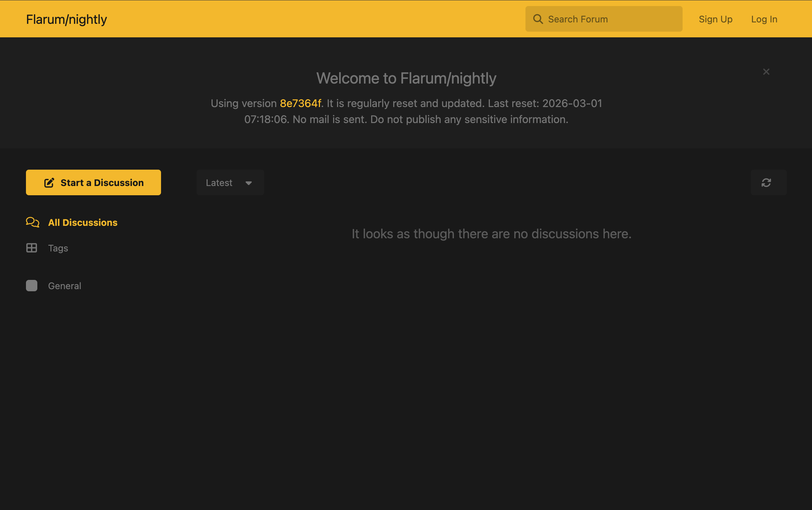Go to Flarum/nightly home title

pos(66,19)
